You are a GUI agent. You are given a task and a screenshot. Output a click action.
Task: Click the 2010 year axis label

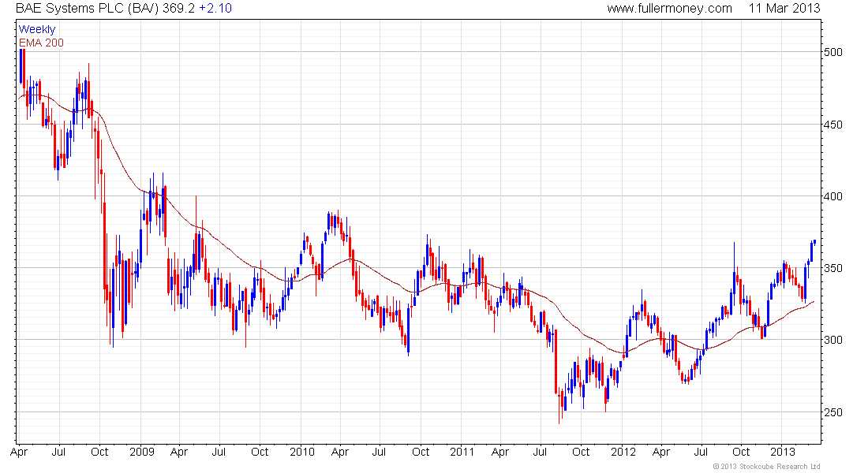pyautogui.click(x=302, y=452)
